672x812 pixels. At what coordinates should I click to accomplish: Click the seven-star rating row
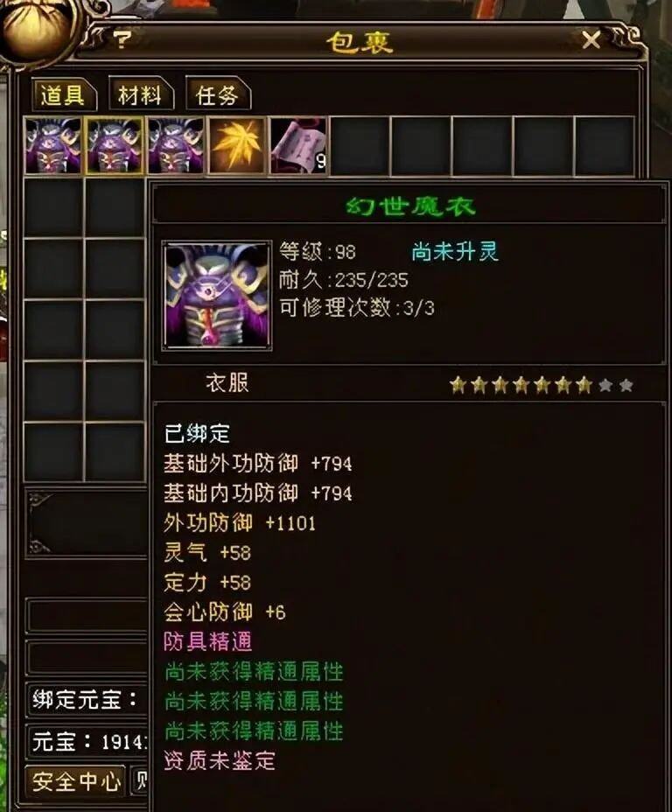541,385
